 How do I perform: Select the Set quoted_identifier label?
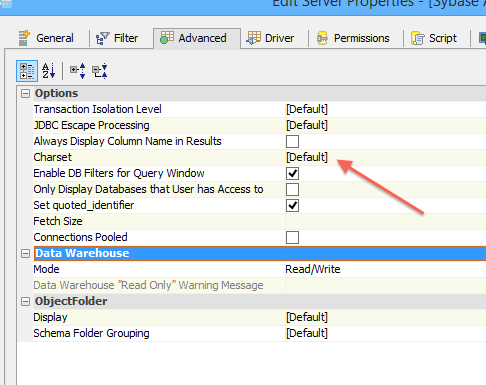84,205
